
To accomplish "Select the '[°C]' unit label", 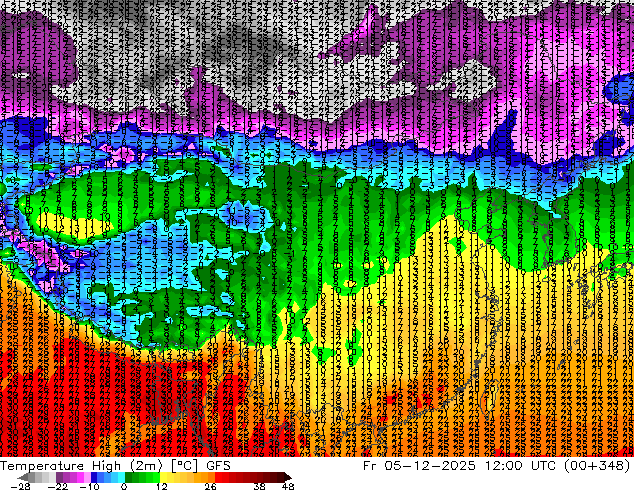I will pos(184,466).
